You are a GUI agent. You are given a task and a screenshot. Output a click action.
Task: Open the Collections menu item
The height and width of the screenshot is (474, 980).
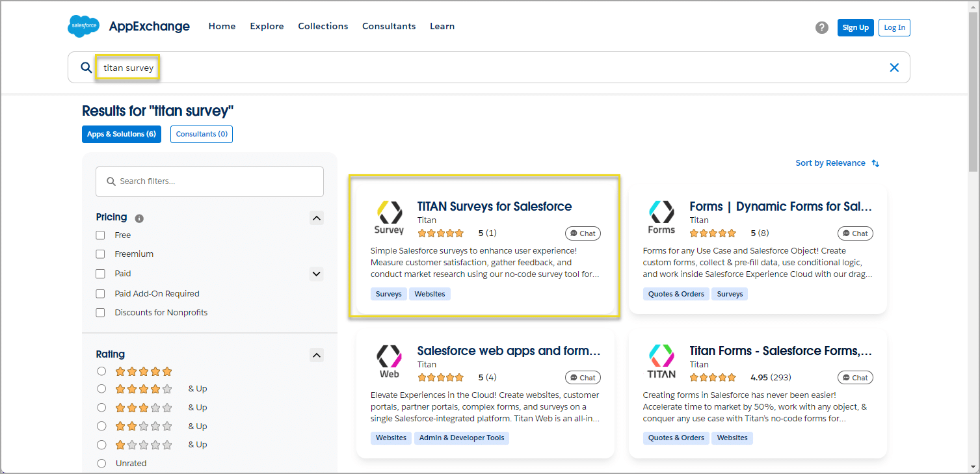tap(323, 26)
